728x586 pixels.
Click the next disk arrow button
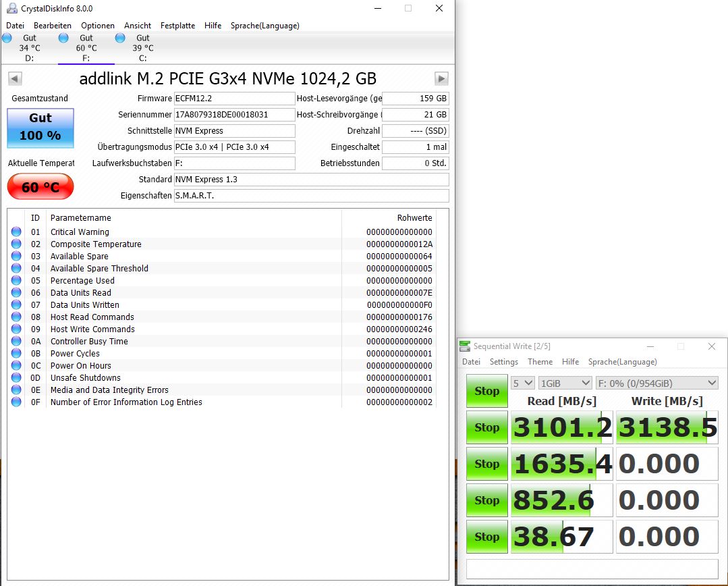[441, 78]
